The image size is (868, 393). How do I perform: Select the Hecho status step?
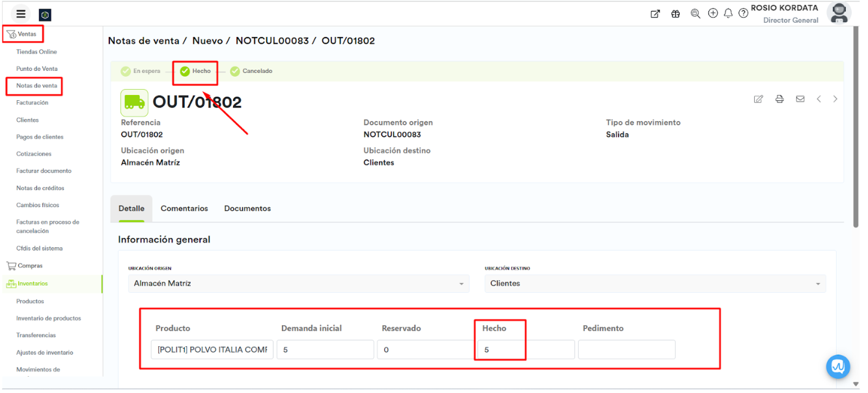coord(195,71)
